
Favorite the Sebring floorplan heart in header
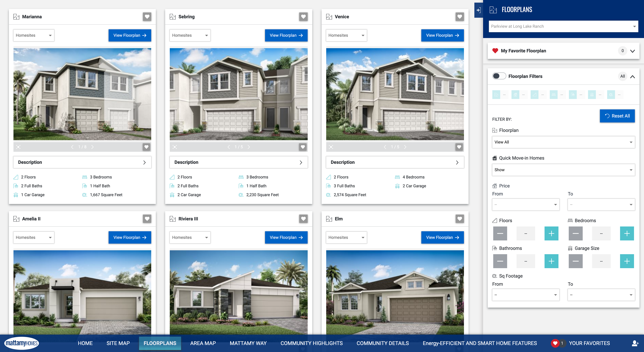tap(303, 17)
